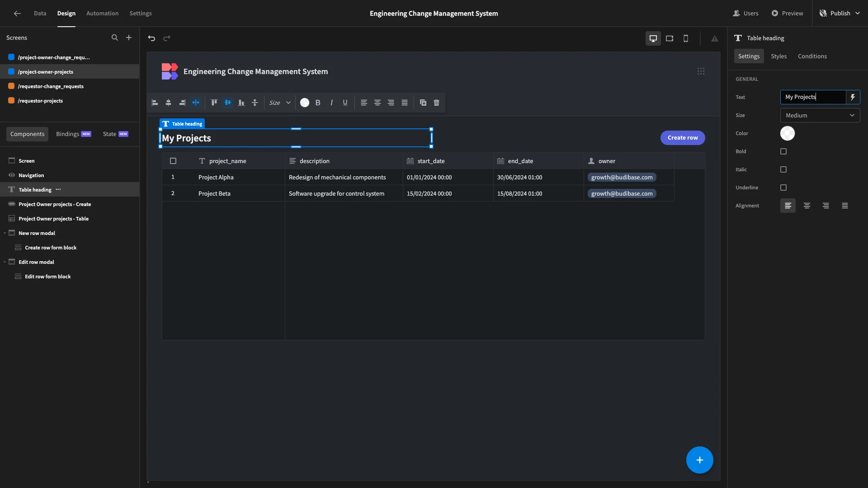Toggle bold in floating toolbar
The width and height of the screenshot is (868, 488).
pyautogui.click(x=318, y=103)
